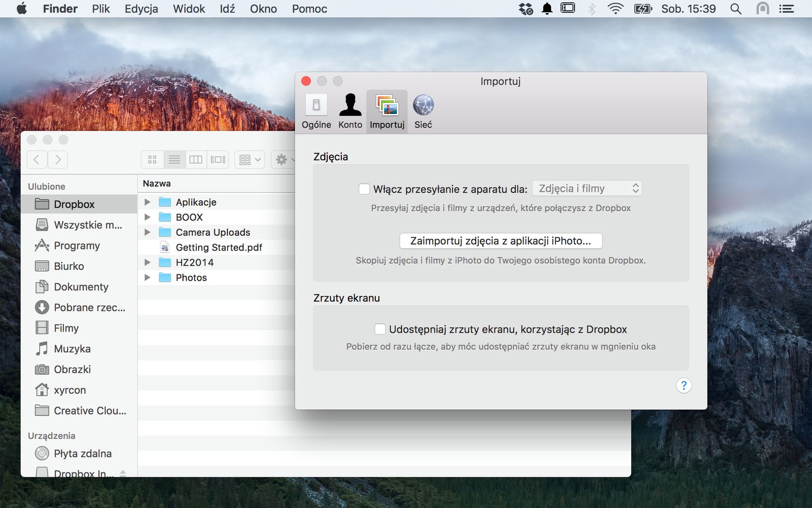Switch Finder to column view
812x508 pixels.
click(x=196, y=160)
